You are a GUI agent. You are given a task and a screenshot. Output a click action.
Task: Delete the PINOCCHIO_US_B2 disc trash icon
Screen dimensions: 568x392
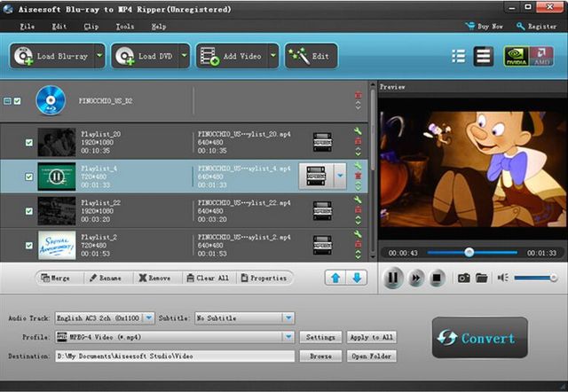click(358, 95)
